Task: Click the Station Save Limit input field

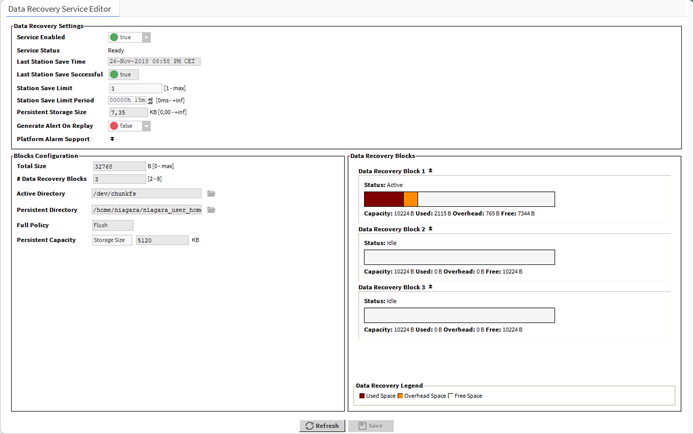Action: point(134,88)
